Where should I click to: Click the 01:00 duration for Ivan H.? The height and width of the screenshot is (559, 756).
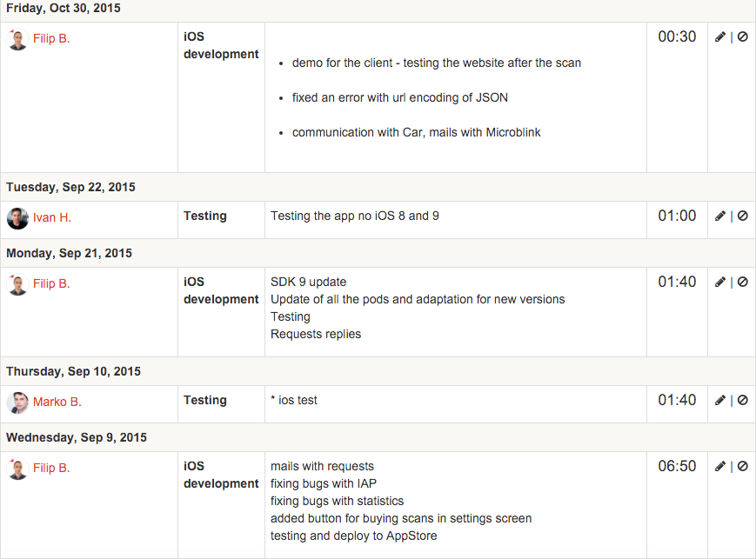point(677,216)
